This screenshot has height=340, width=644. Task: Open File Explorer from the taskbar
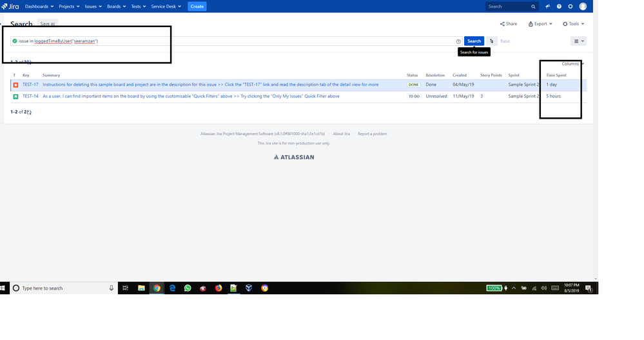141,288
